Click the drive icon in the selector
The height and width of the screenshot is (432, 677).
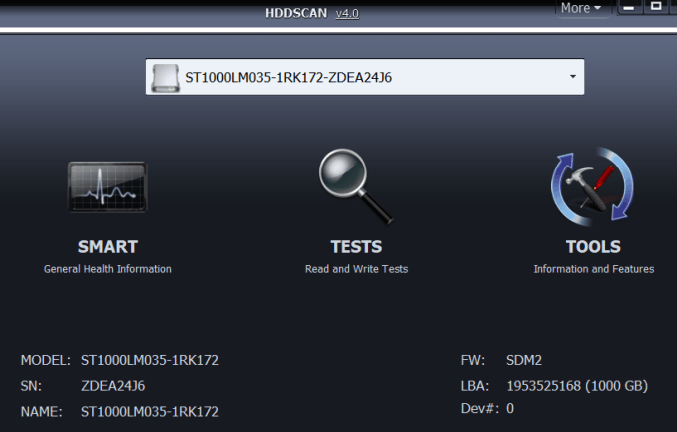coord(166,78)
